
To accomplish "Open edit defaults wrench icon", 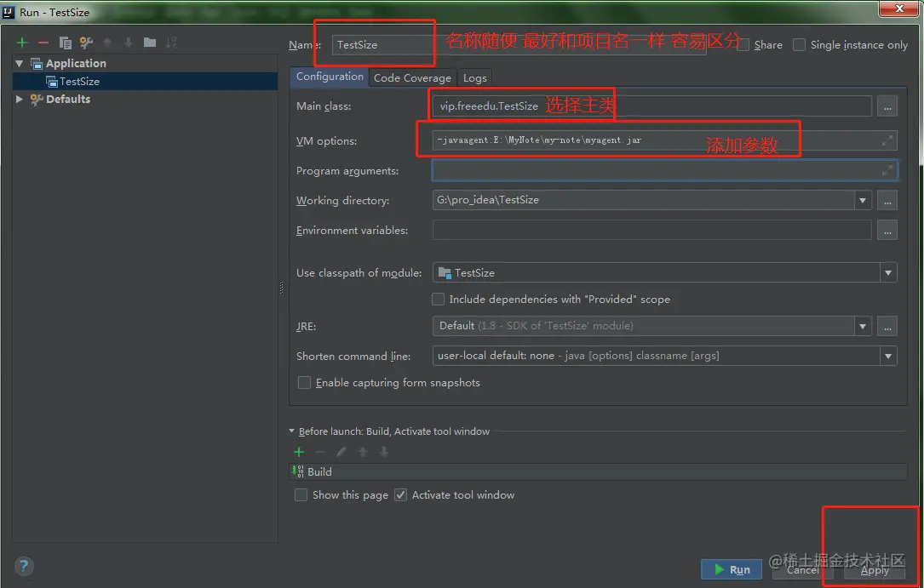I will pyautogui.click(x=87, y=43).
